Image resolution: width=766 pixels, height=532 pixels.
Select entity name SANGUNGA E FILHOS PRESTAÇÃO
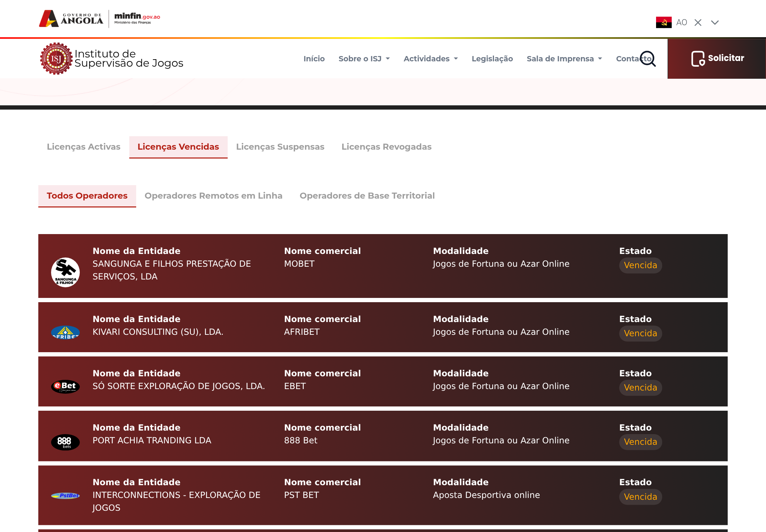tap(172, 270)
